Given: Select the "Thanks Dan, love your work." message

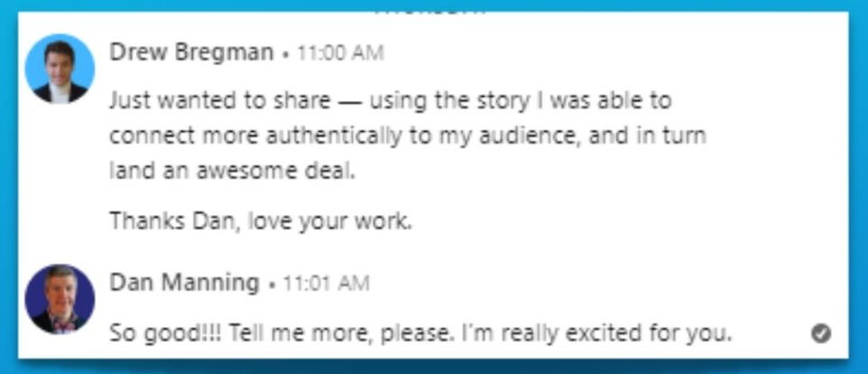Looking at the screenshot, I should click(260, 220).
